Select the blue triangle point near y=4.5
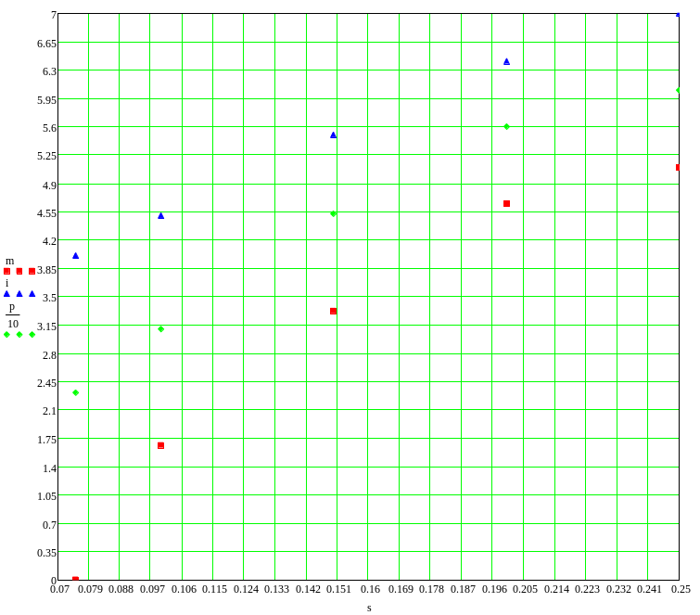The image size is (700, 615). pyautogui.click(x=160, y=216)
